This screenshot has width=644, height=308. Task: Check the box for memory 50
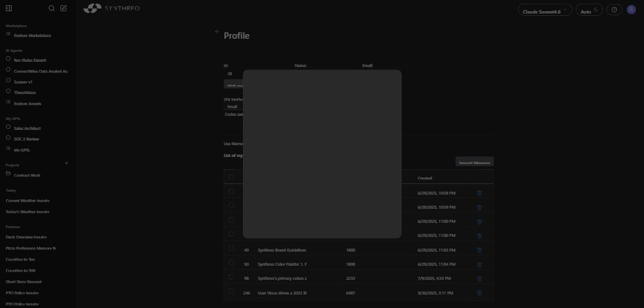231,262
